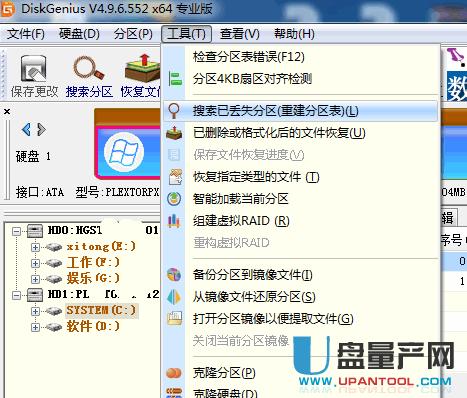The width and height of the screenshot is (467, 398).
Task: Select SYSTEM(C:) in the disk tree
Action: 101,310
